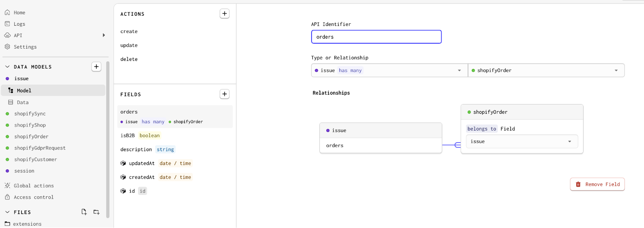Open the update action

tap(129, 46)
